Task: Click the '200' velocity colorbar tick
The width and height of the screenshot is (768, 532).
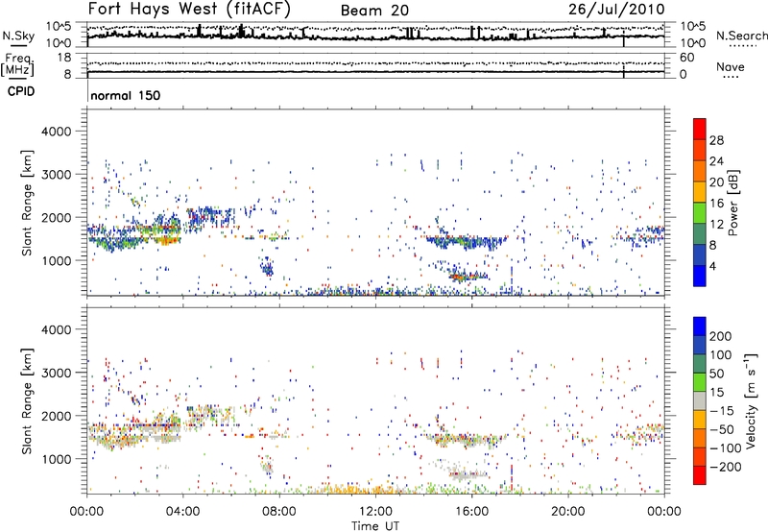Action: pos(720,336)
